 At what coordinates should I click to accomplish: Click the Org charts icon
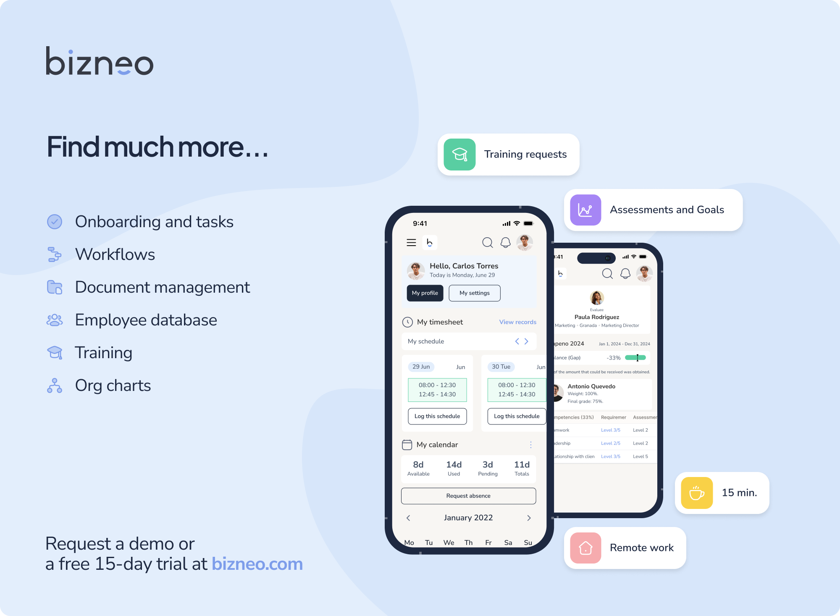54,386
